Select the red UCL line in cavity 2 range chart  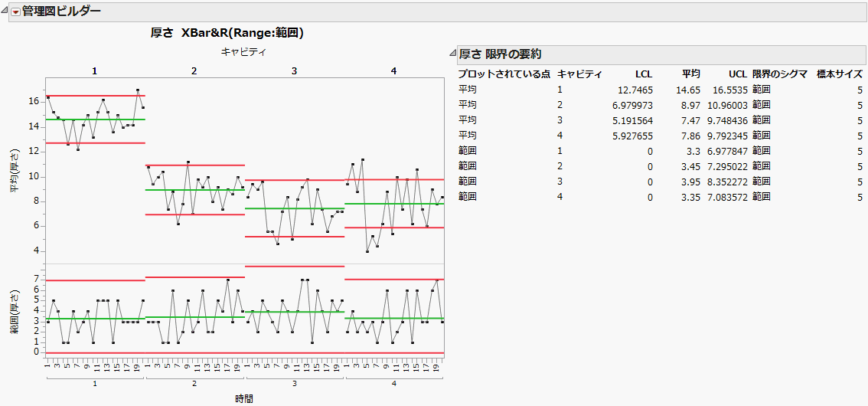click(195, 277)
